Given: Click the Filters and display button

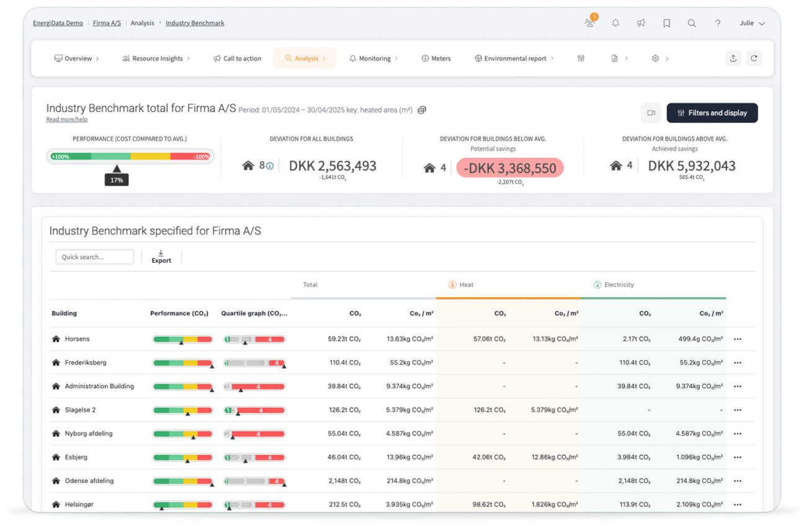Looking at the screenshot, I should coord(712,113).
